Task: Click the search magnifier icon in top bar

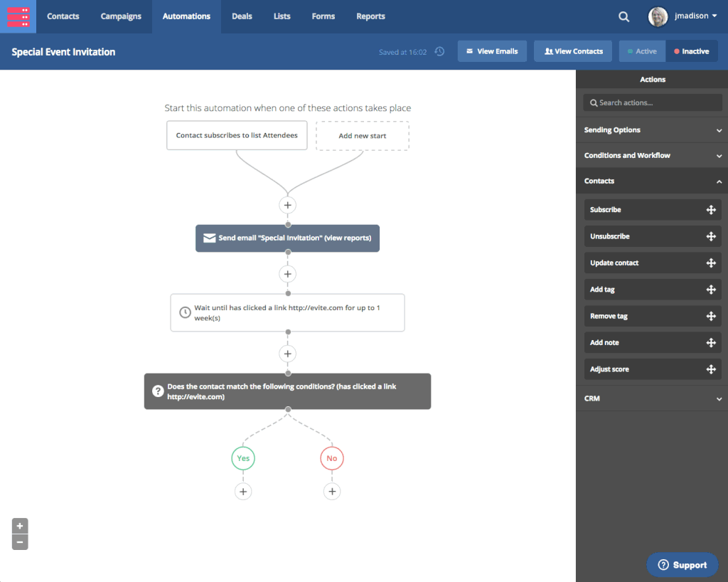Action: 623,16
